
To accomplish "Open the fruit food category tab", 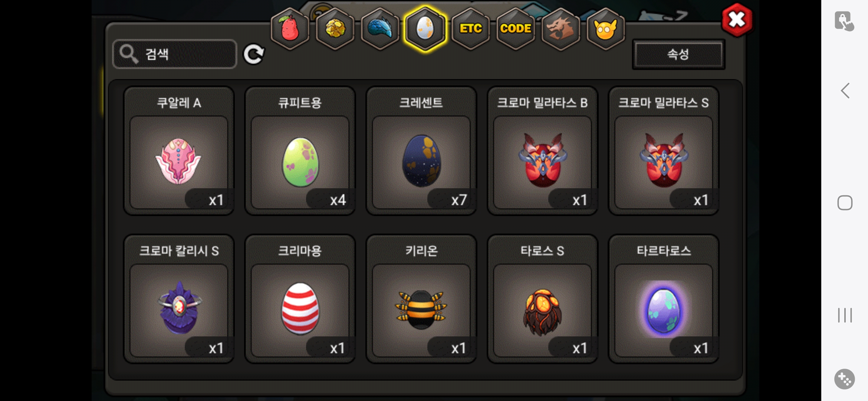I will [290, 29].
